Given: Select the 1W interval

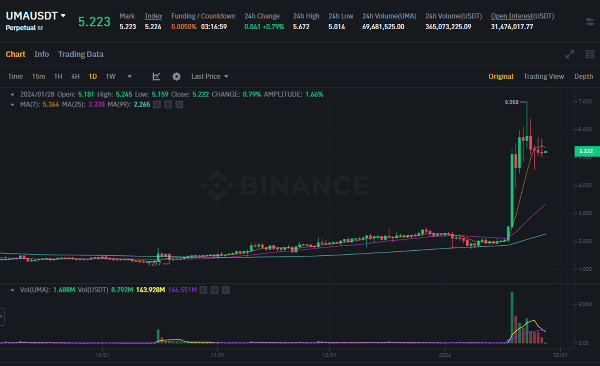Looking at the screenshot, I should click(111, 77).
